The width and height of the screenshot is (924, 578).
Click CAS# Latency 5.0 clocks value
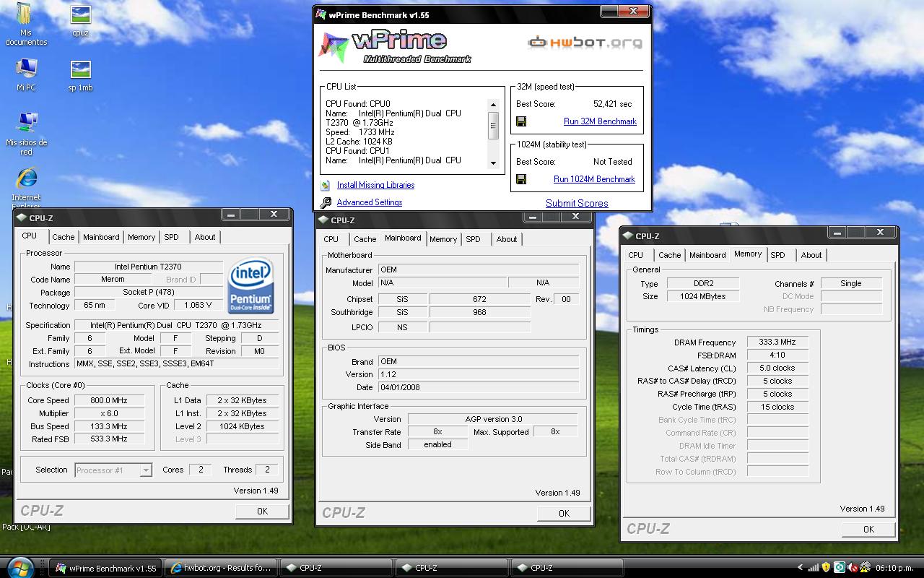[777, 368]
